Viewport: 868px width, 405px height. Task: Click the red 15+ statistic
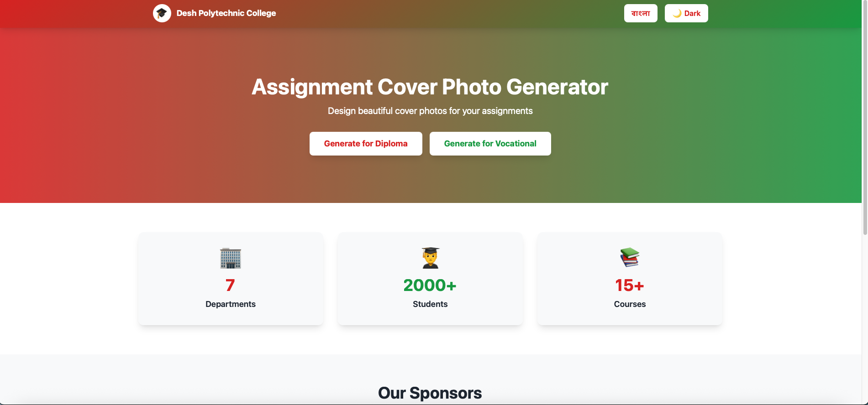(629, 286)
